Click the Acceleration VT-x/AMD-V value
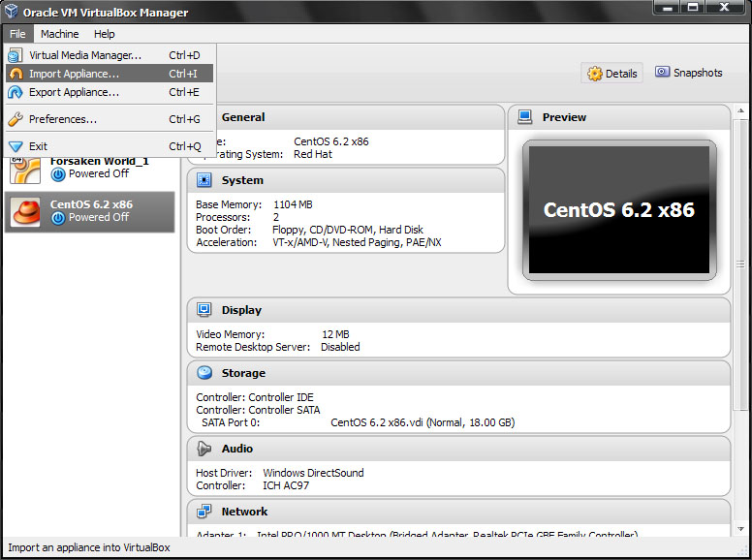Viewport: 752px width, 560px height. pyautogui.click(x=357, y=242)
